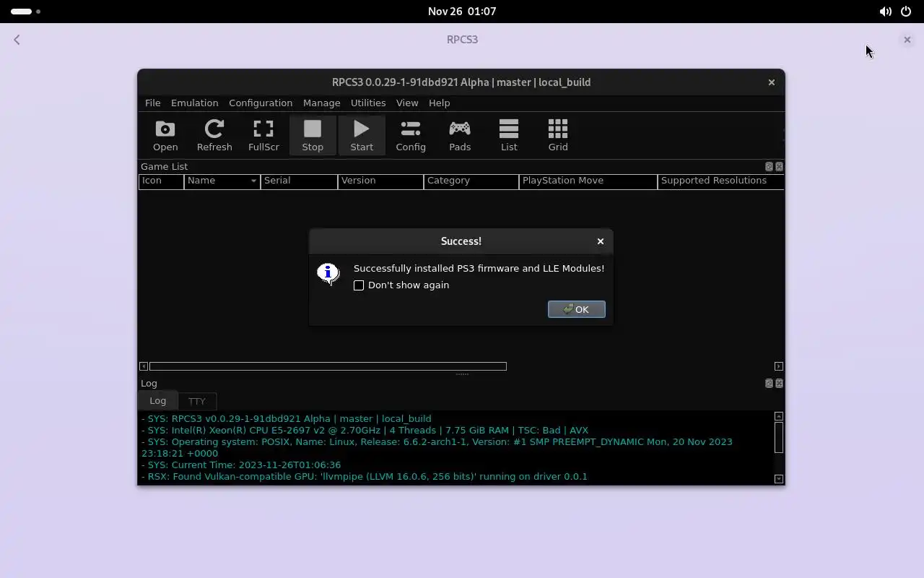Open the Help menu
The height and width of the screenshot is (578, 924).
pos(439,103)
